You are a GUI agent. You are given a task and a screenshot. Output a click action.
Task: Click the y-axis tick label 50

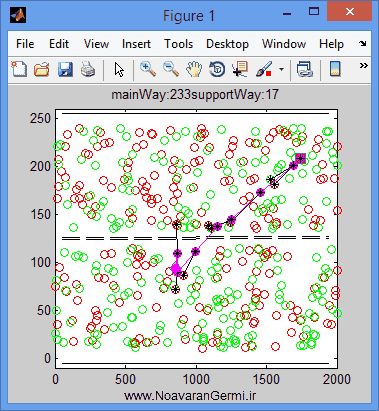pyautogui.click(x=44, y=310)
